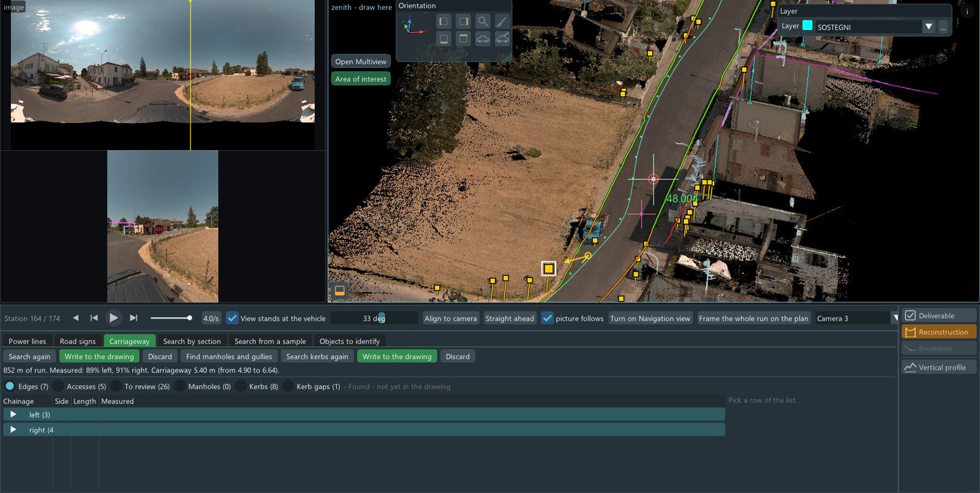Click the Open Multiview button
This screenshot has width=980, height=493.
coord(361,62)
